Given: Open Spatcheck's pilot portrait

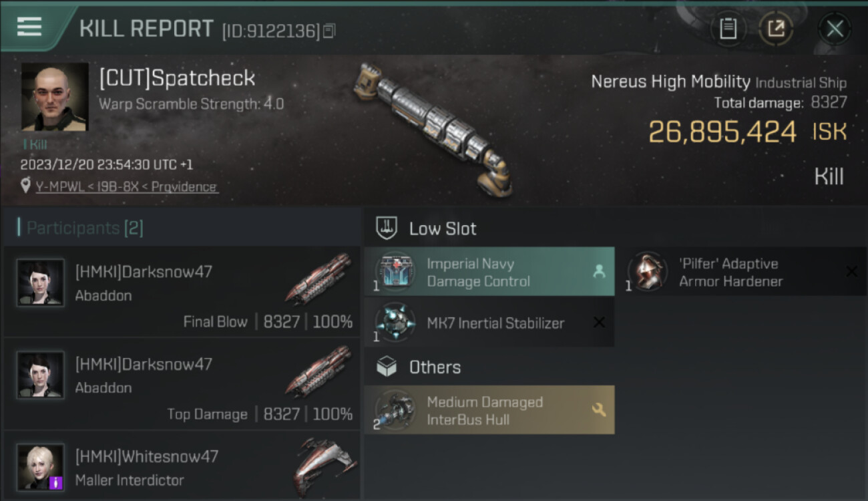Looking at the screenshot, I should (55, 96).
